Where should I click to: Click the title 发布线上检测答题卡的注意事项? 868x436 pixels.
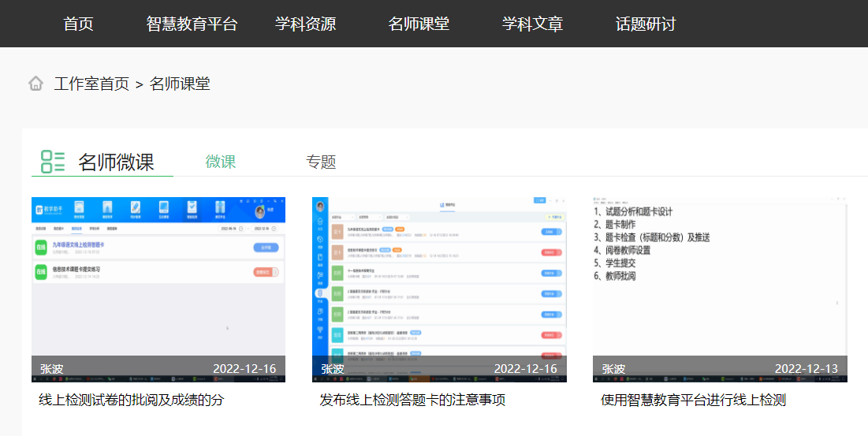tap(412, 401)
